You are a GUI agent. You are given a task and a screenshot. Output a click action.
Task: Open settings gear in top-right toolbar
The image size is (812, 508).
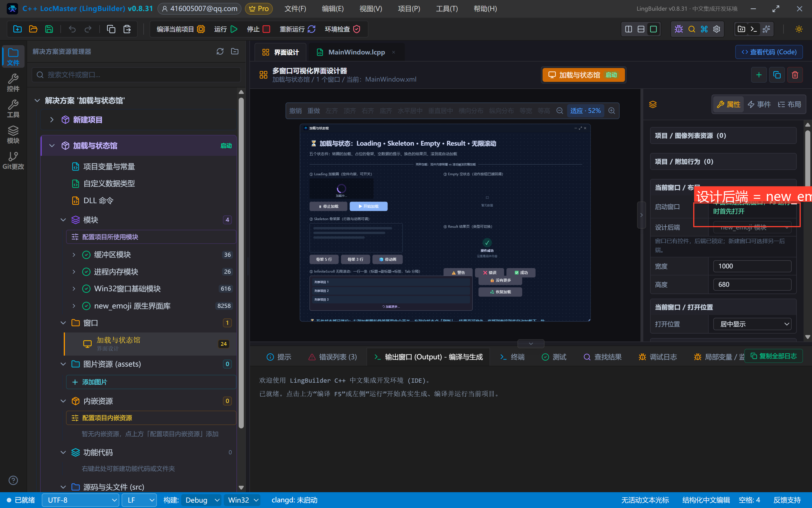click(x=717, y=29)
